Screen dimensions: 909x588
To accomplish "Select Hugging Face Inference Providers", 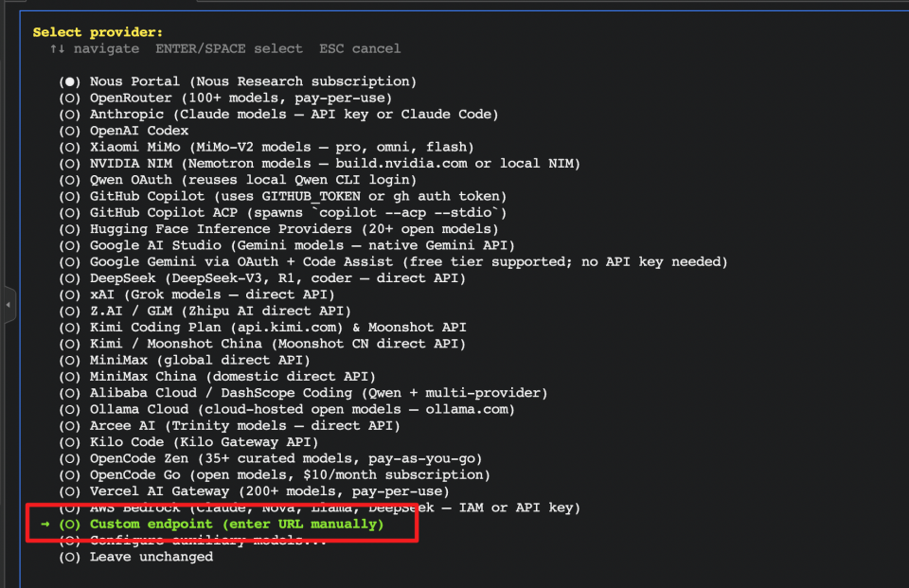I will 278,229.
